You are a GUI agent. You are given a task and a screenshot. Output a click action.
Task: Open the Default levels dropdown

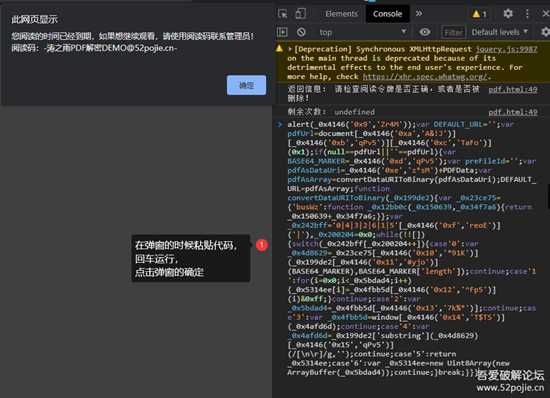pyautogui.click(x=499, y=32)
